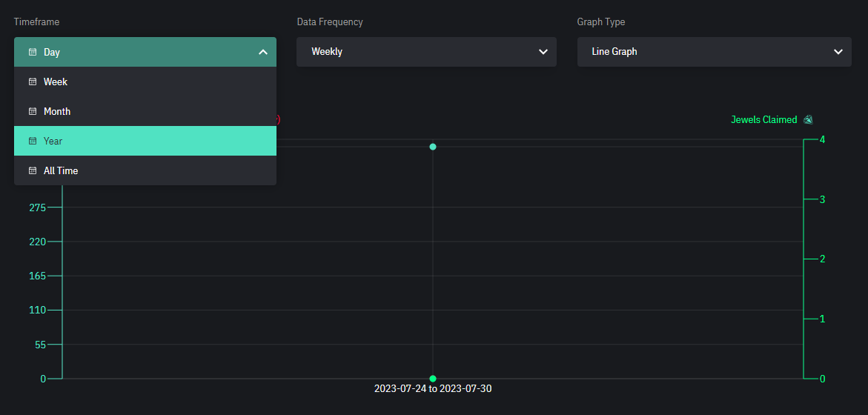Click the Data Frequency dropdown chevron arrow
The width and height of the screenshot is (868, 415).
click(x=543, y=52)
